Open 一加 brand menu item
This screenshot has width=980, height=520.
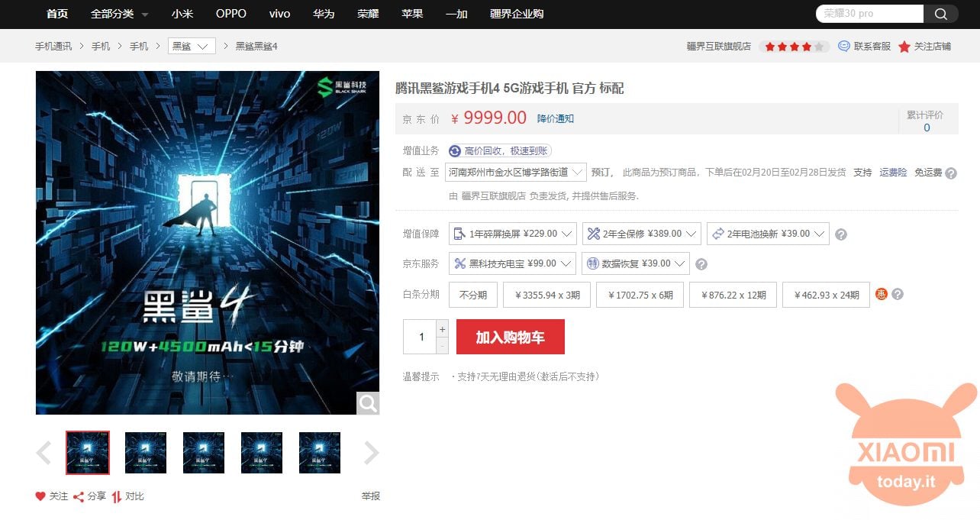click(x=456, y=14)
